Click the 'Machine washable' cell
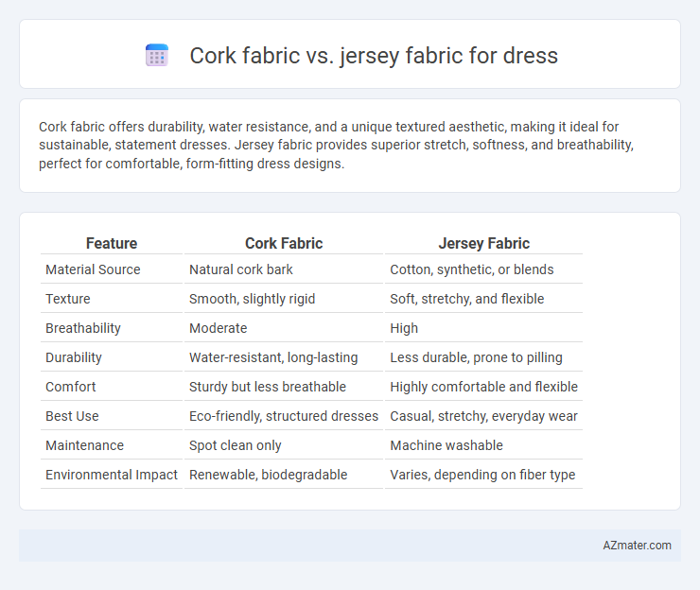The image size is (700, 590). coord(446,445)
